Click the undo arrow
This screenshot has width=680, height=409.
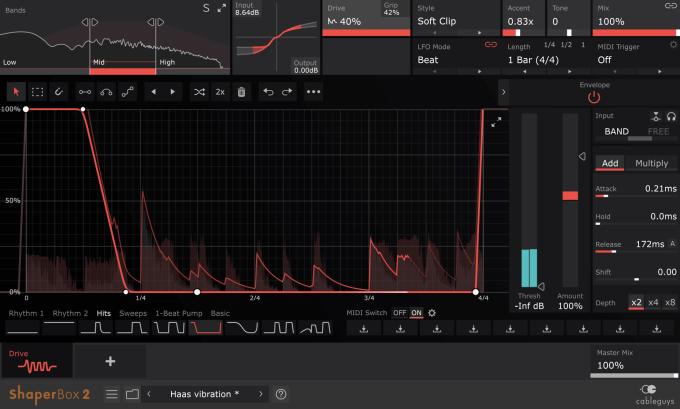coord(268,92)
